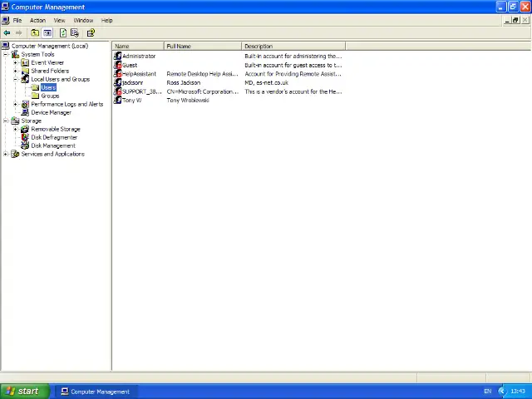The width and height of the screenshot is (532, 399).
Task: Click the Back arrow toolbar icon
Action: [7, 33]
